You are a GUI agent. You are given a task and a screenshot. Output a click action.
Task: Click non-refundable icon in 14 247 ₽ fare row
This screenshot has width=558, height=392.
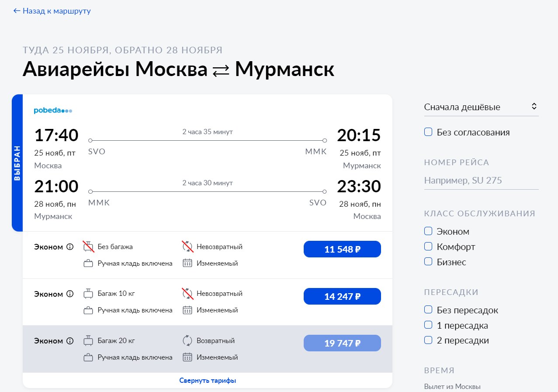tap(187, 294)
